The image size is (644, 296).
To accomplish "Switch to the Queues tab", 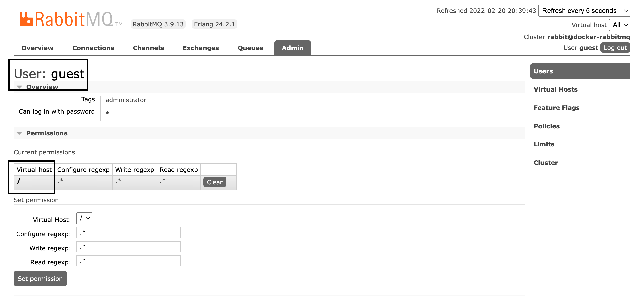I will [x=250, y=48].
